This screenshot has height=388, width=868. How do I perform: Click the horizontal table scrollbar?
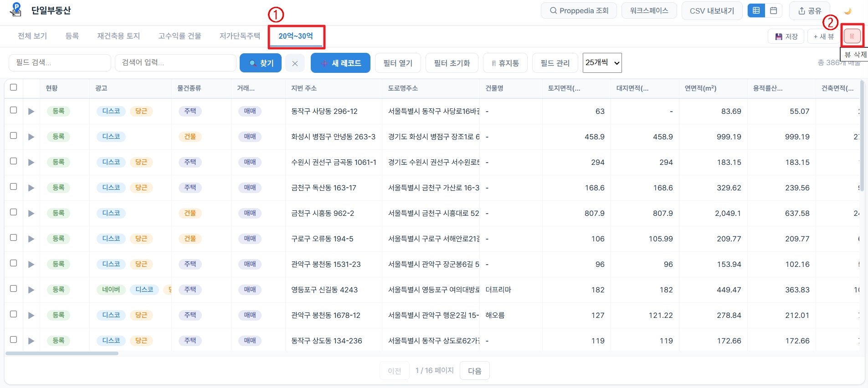pos(62,353)
